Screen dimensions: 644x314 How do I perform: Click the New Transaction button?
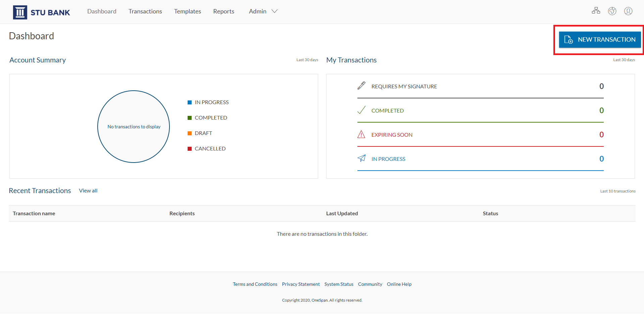[x=600, y=40]
